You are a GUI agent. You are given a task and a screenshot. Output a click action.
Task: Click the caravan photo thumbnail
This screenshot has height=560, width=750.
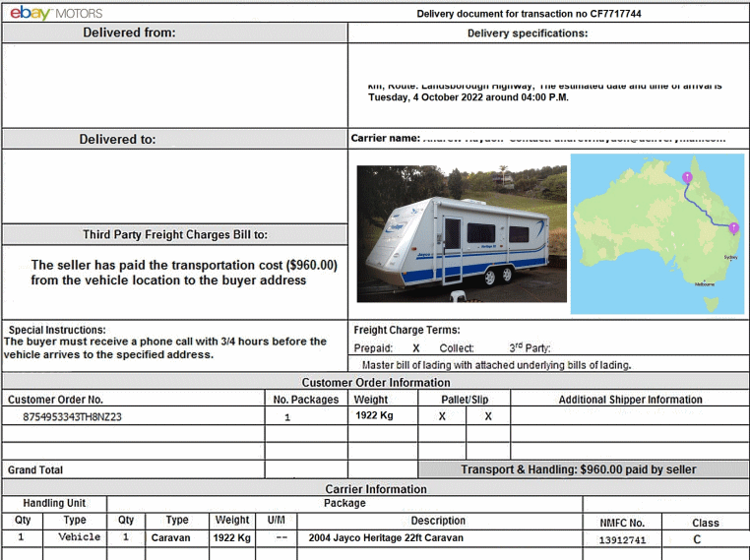pyautogui.click(x=462, y=233)
